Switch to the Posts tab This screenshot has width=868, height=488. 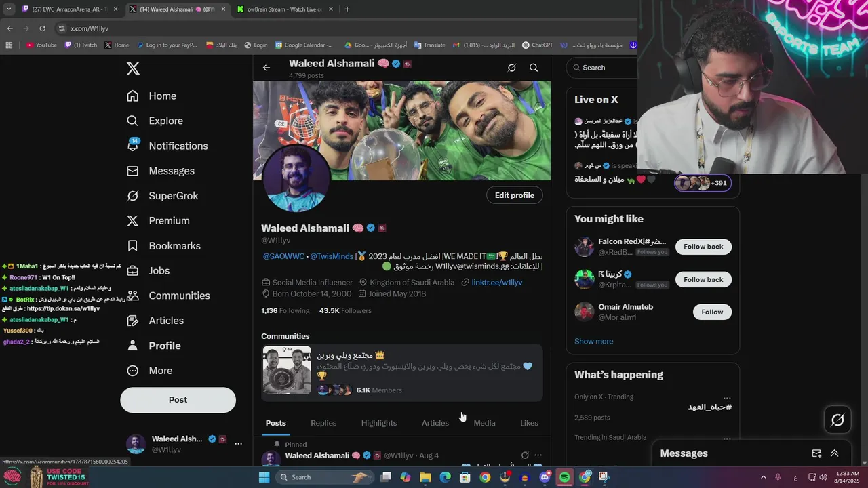coord(275,423)
